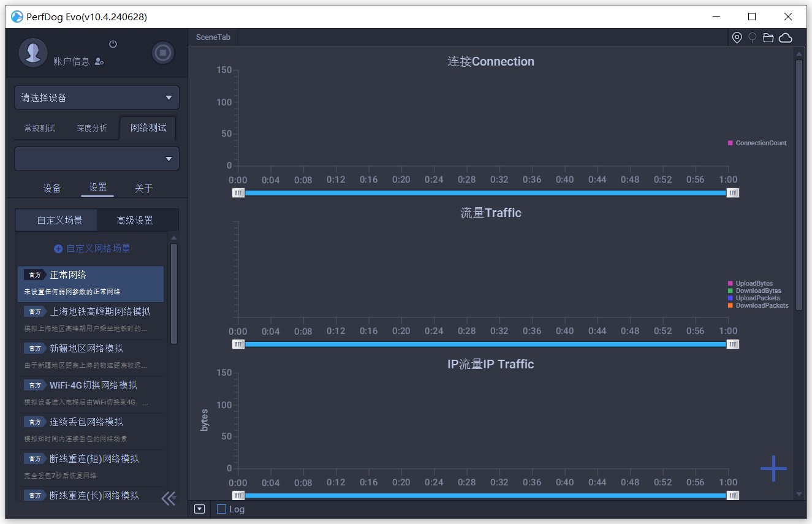Click right handle of IP Traffic range slider
This screenshot has height=524, width=812.
tap(733, 496)
